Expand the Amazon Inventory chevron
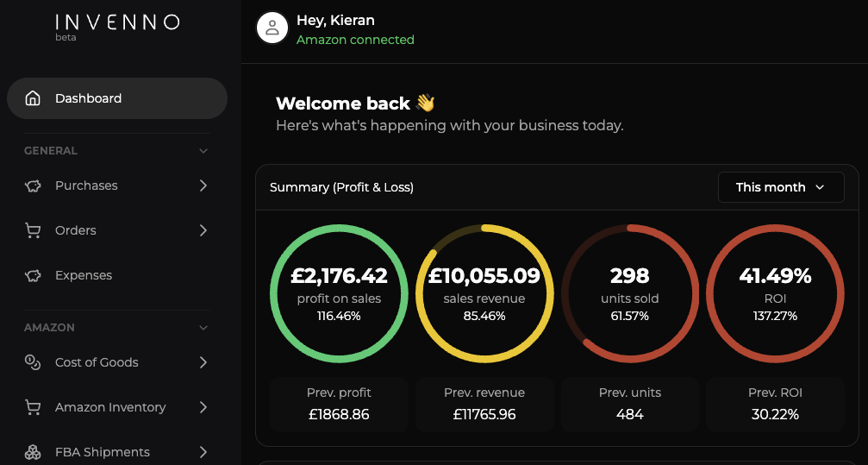The image size is (868, 465). click(x=203, y=407)
